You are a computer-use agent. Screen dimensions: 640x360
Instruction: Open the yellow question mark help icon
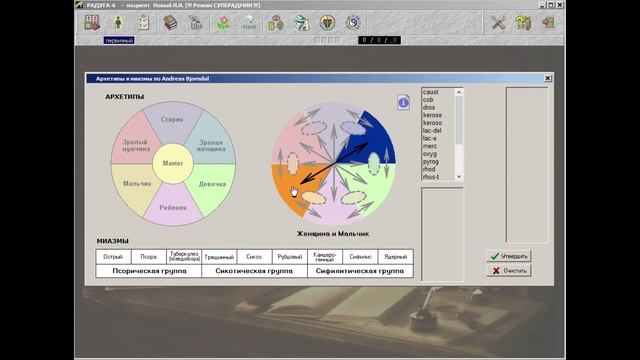point(523,23)
